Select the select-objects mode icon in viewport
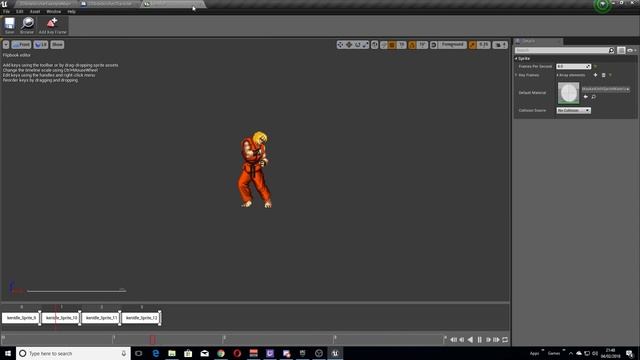Screen dimensions: 640x360 pos(340,44)
